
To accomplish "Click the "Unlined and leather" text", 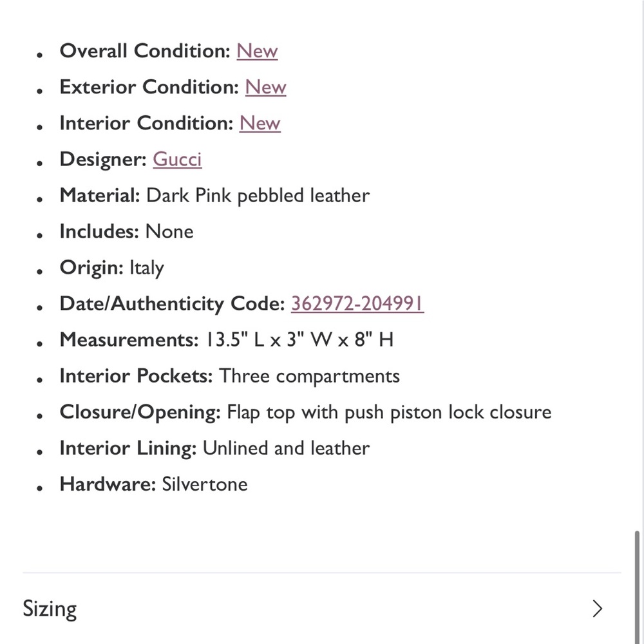I will click(286, 448).
